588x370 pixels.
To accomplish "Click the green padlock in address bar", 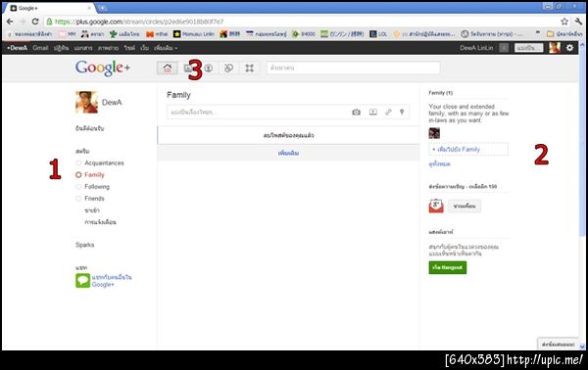I will point(49,22).
